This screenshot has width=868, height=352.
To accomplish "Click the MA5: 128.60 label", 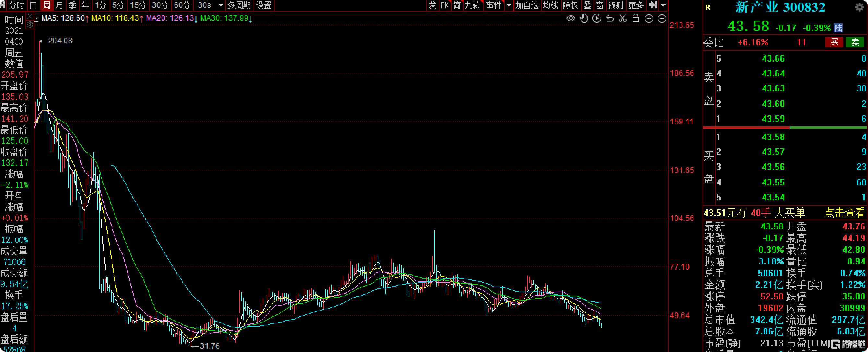I will (x=63, y=18).
